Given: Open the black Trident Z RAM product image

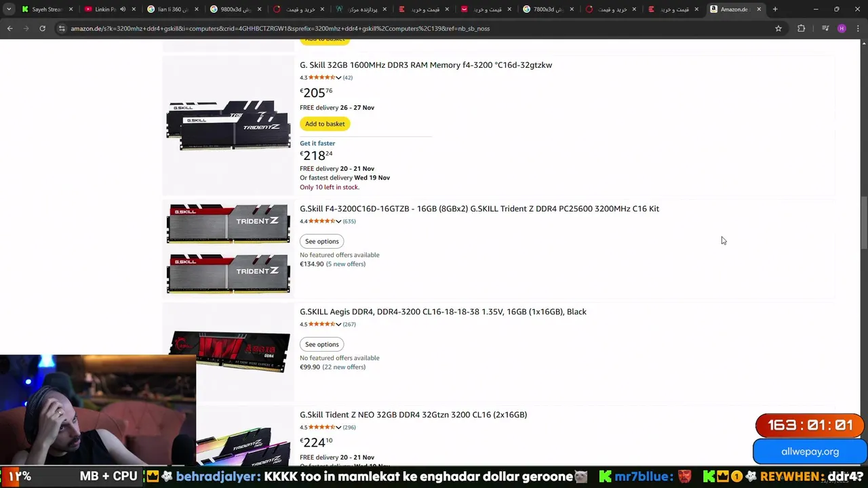Looking at the screenshot, I should pos(229,125).
